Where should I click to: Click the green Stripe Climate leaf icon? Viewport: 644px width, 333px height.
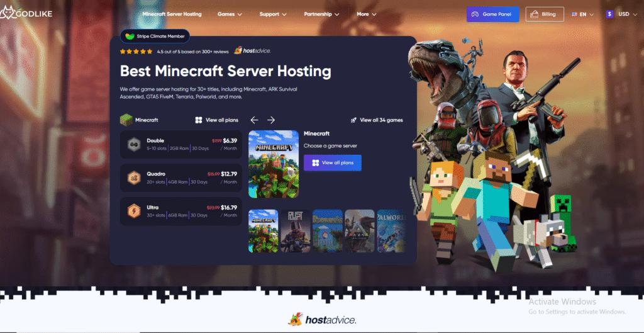(x=130, y=36)
